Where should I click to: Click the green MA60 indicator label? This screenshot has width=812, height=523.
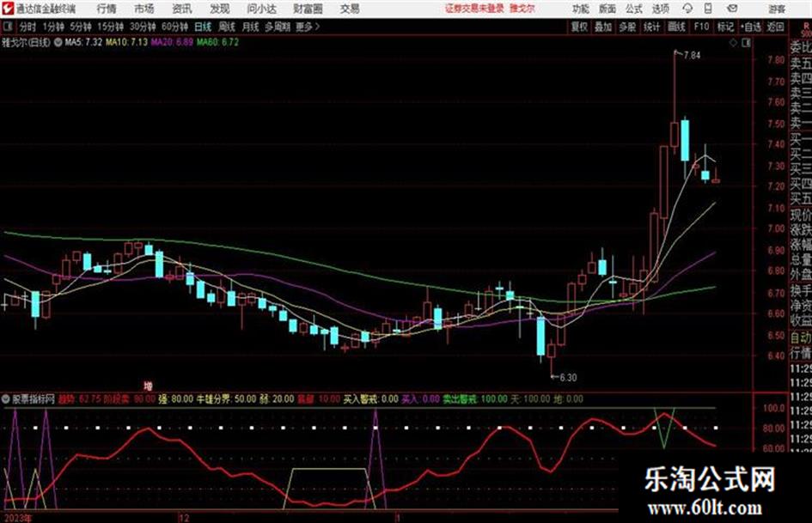pos(217,42)
